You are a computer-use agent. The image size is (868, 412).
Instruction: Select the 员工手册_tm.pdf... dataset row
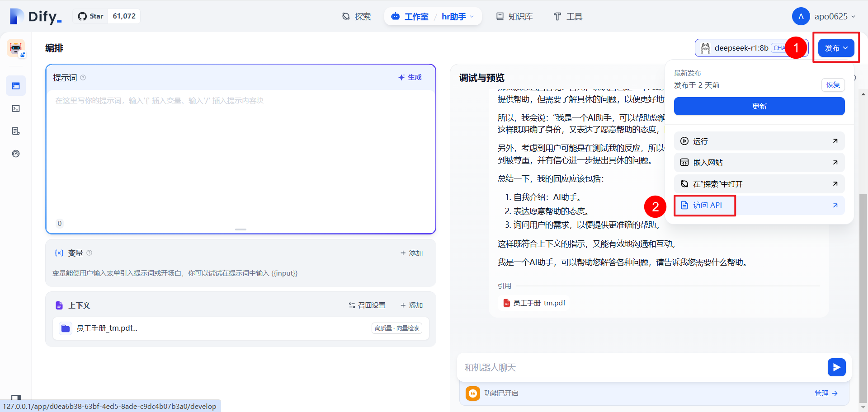click(241, 328)
